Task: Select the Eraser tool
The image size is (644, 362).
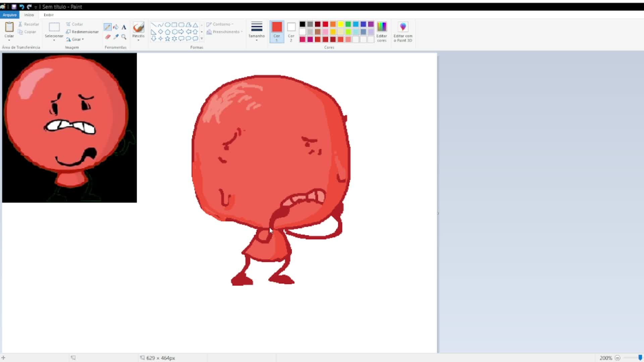Action: [x=107, y=37]
